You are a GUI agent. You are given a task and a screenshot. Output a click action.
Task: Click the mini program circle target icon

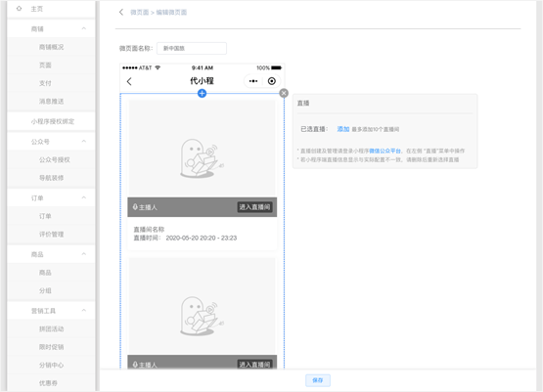272,81
